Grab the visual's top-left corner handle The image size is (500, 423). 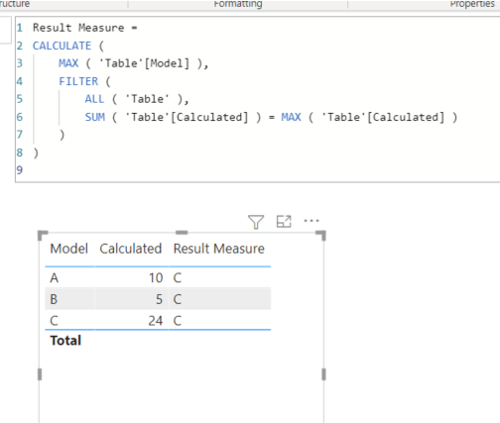[x=42, y=235]
